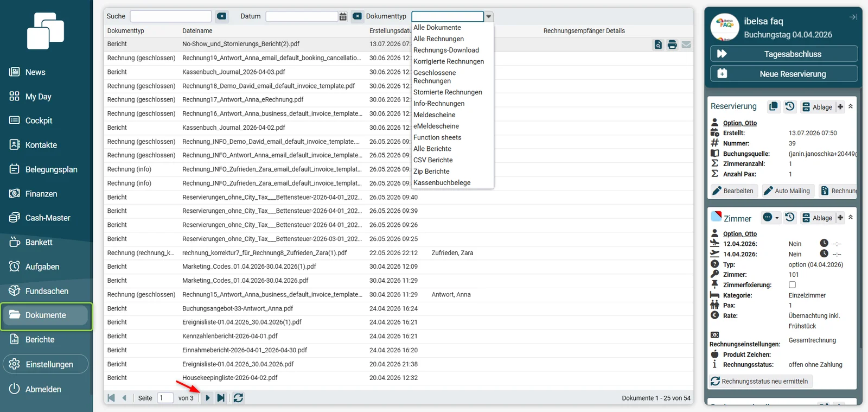Open Einstellungen from the sidebar
The height and width of the screenshot is (412, 868).
tap(46, 364)
